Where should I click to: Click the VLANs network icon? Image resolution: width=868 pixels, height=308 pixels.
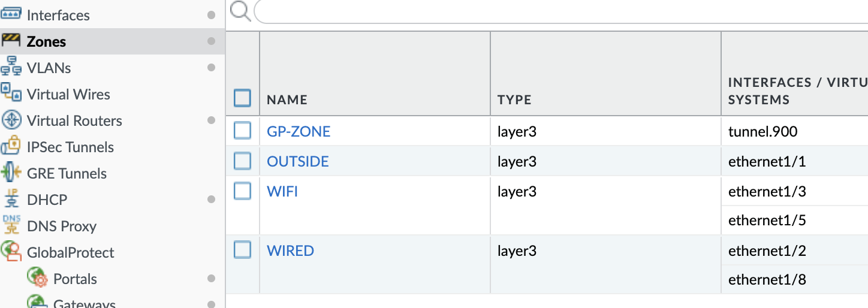point(11,67)
